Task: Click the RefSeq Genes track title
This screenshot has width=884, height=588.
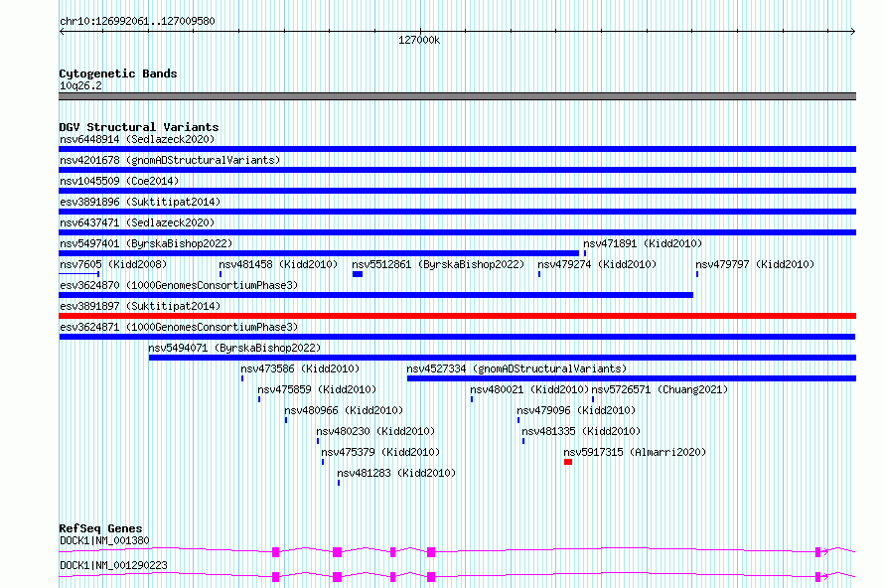Action: [100, 528]
